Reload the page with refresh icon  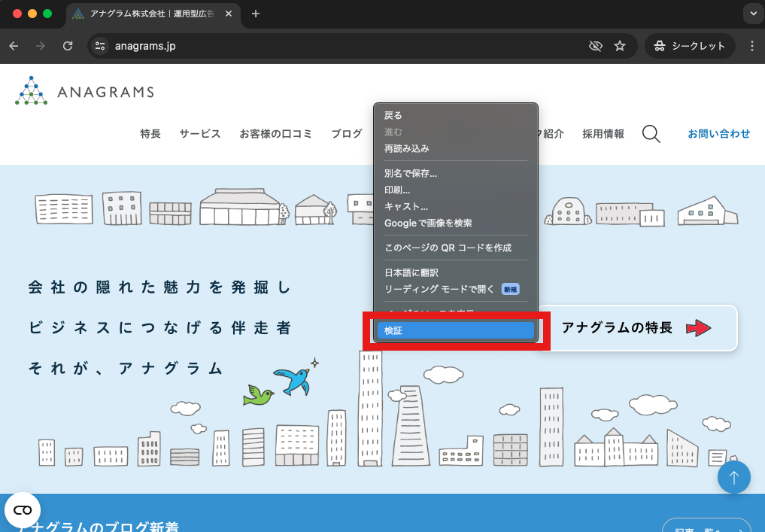(x=68, y=46)
